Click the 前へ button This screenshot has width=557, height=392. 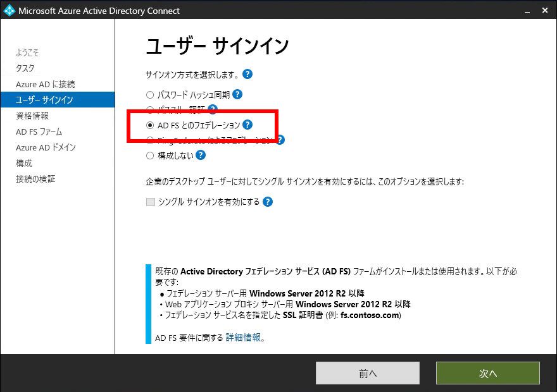(368, 373)
